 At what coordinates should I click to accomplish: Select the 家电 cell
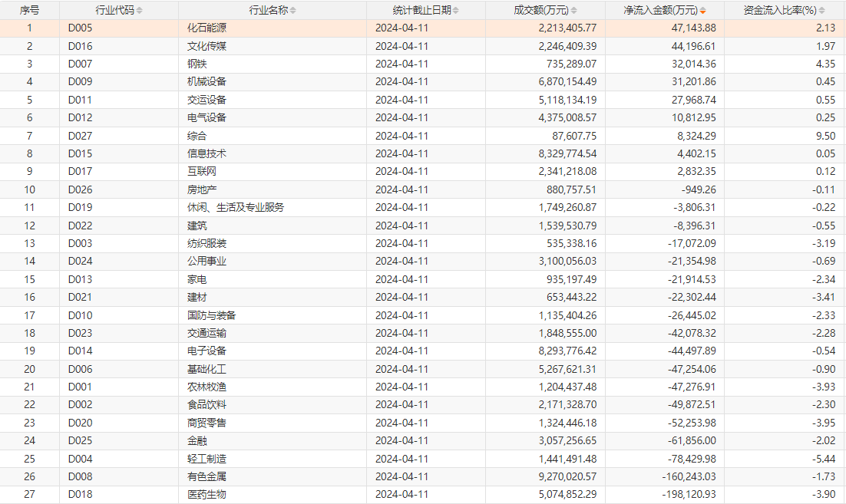point(197,280)
